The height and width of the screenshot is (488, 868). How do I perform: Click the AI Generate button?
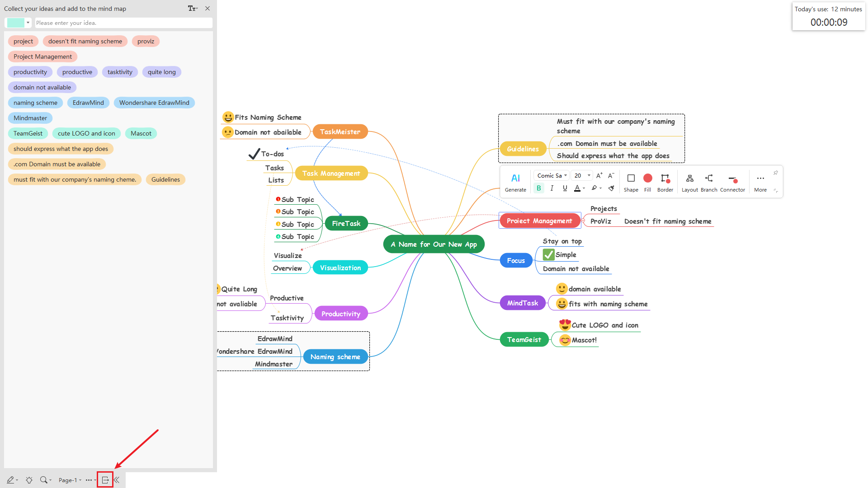point(515,181)
